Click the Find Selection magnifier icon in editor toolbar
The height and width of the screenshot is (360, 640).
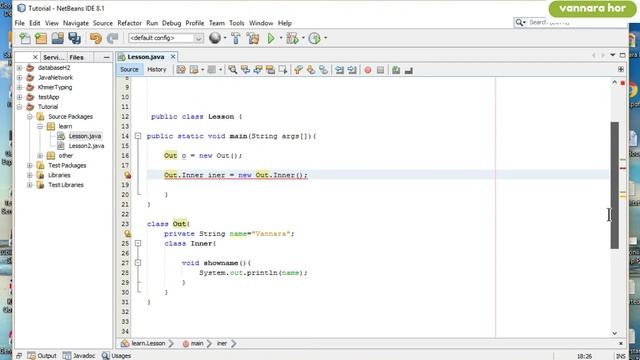(x=233, y=70)
